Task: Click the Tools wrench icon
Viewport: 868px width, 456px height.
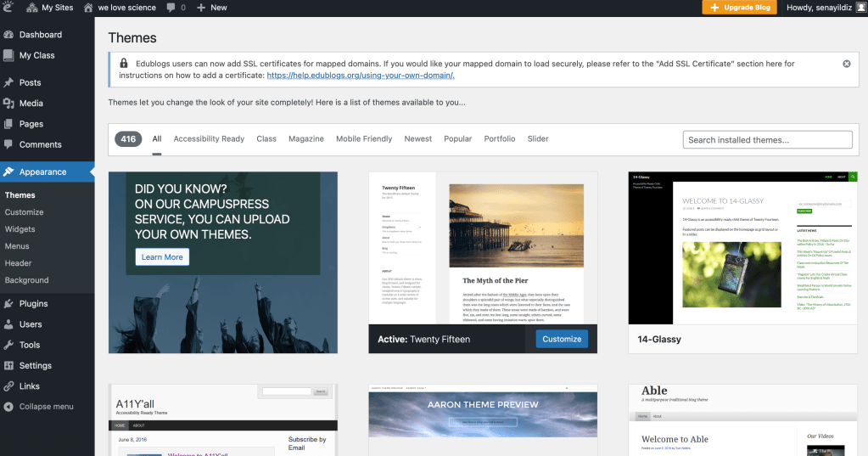Action: click(x=8, y=345)
